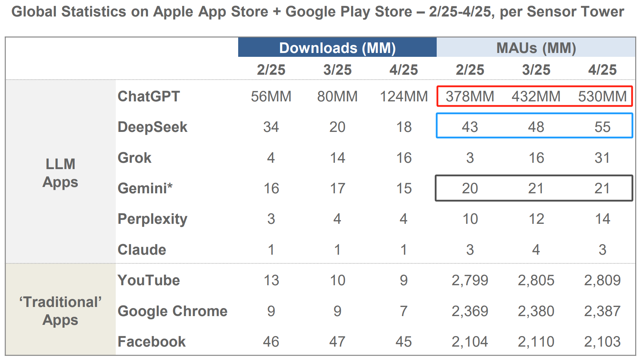Click the MAUs (MM) column header
This screenshot has width=644, height=361.
(536, 48)
